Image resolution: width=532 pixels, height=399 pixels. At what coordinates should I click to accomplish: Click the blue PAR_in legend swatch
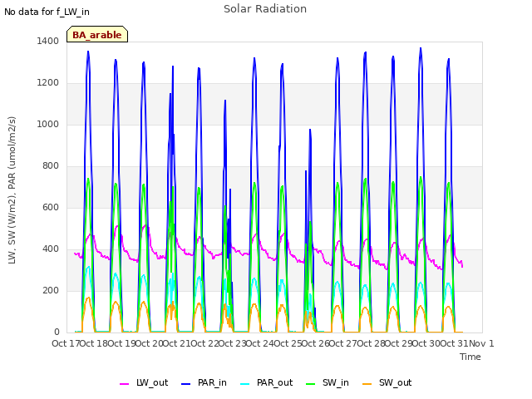click(186, 384)
